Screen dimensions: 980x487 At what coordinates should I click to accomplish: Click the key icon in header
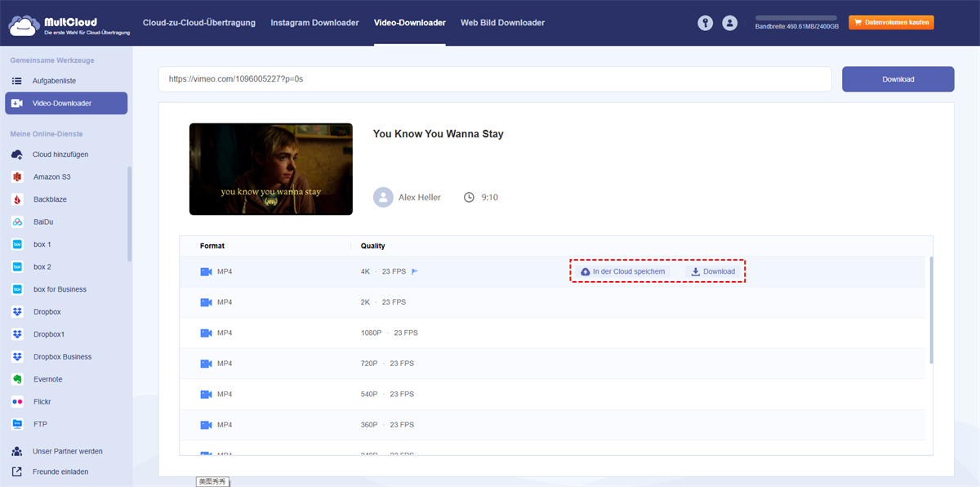(705, 23)
